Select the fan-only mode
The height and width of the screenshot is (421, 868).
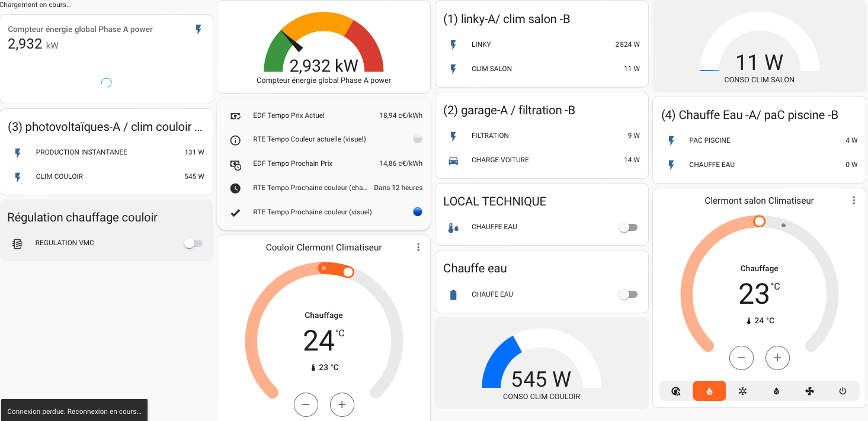809,391
